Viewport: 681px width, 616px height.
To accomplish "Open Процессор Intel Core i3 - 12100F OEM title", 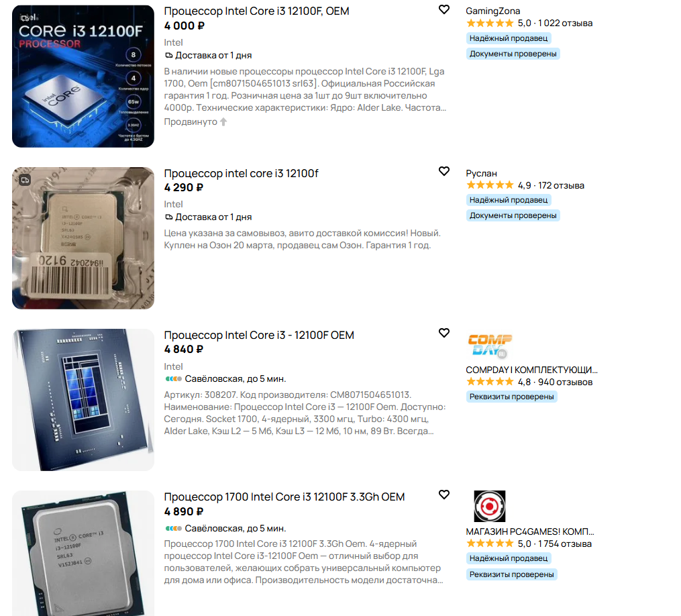I will [259, 335].
